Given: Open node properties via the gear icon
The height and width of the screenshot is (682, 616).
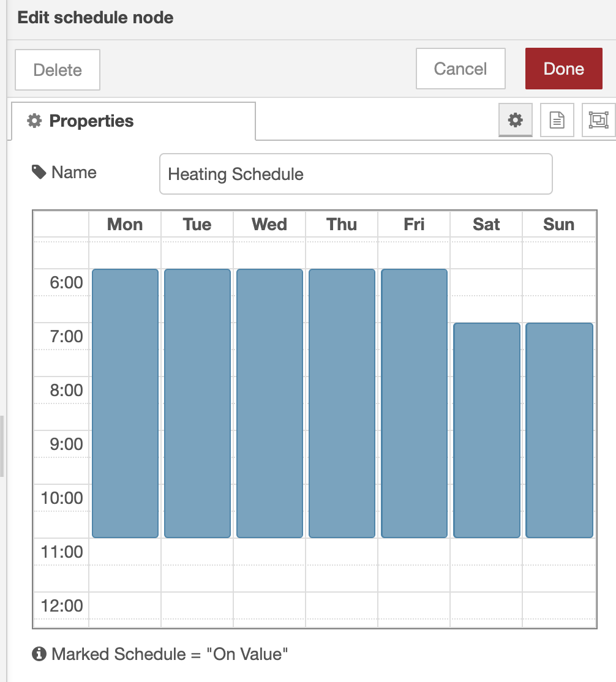Looking at the screenshot, I should [x=515, y=120].
